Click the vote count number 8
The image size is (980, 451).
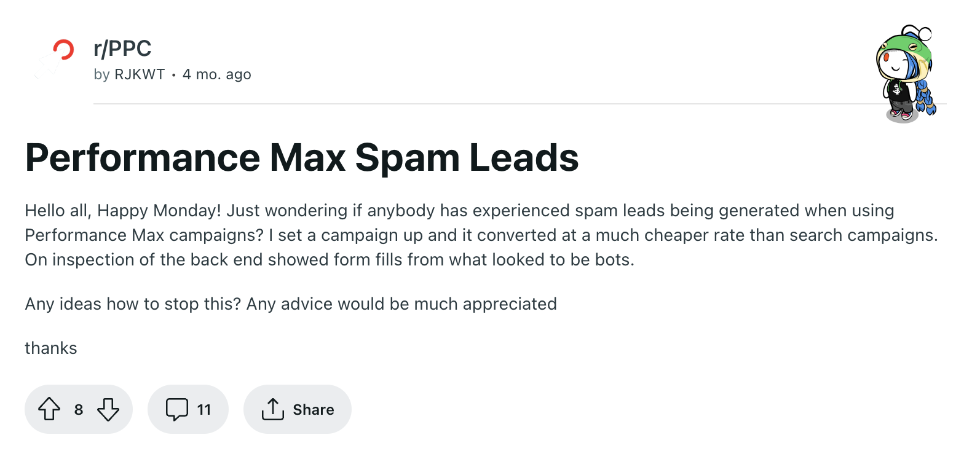point(79,410)
